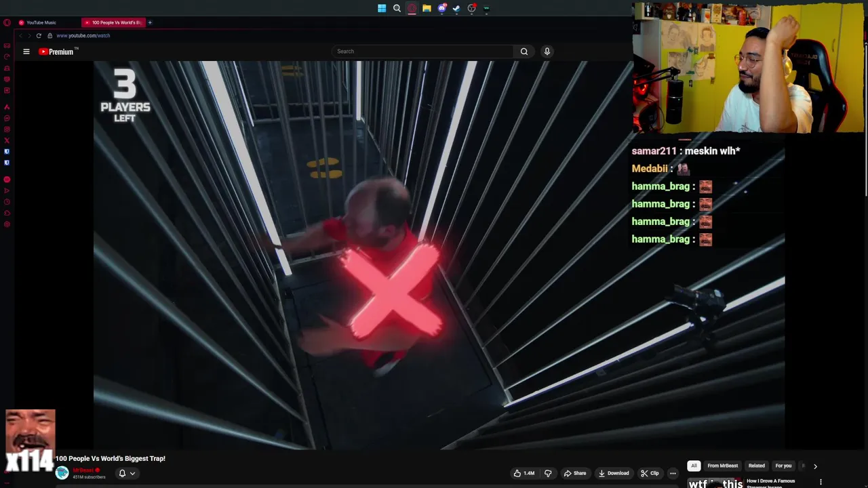Screen dimensions: 868x488
Task: Open 'How I Drove A Famous' suggested video thumbnail
Action: coord(715,483)
